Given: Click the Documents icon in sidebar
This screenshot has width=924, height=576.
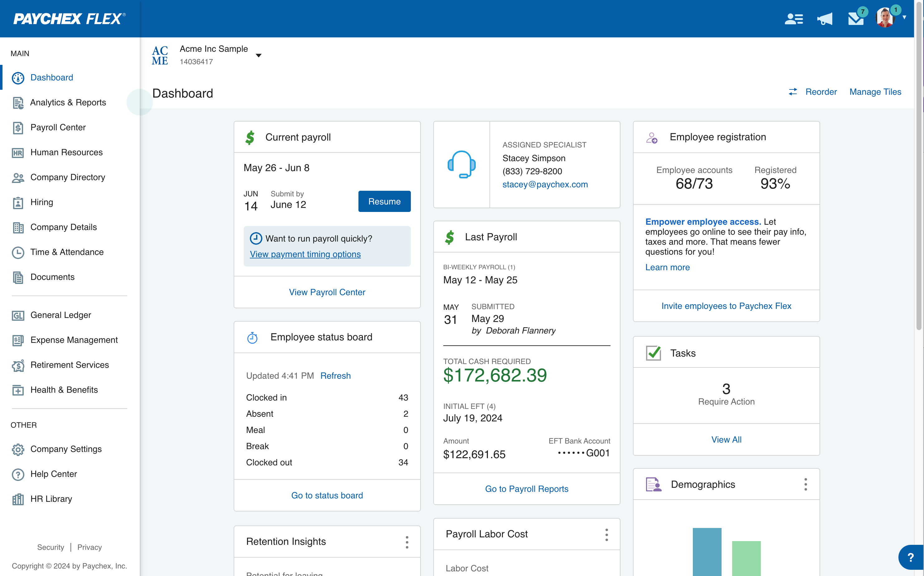Looking at the screenshot, I should [18, 277].
